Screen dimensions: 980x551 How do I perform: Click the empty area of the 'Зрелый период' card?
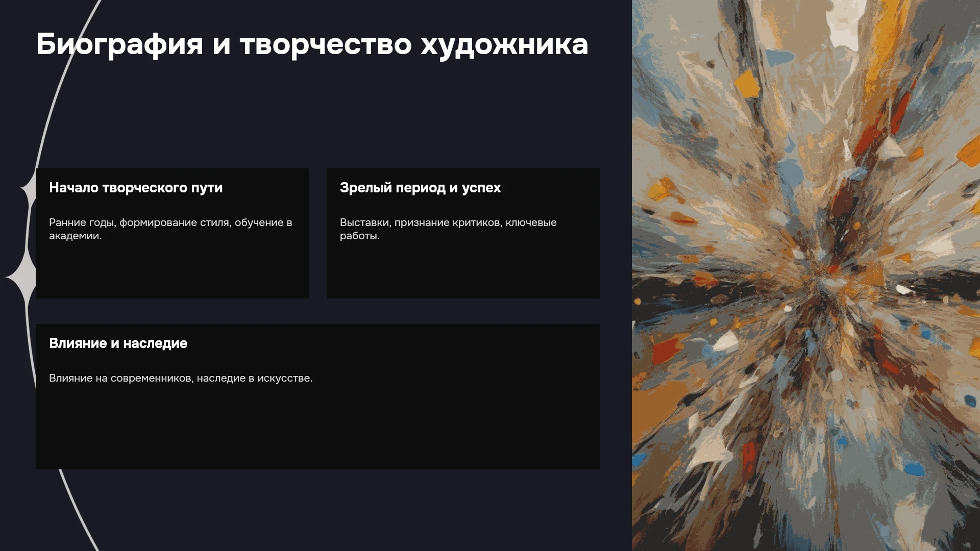coord(463,270)
